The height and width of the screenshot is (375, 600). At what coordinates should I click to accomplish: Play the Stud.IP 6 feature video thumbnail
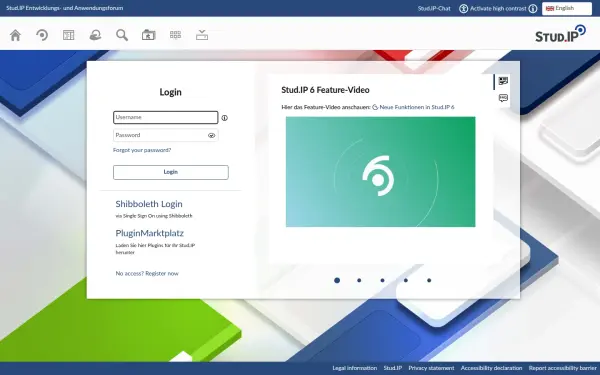[x=380, y=172]
